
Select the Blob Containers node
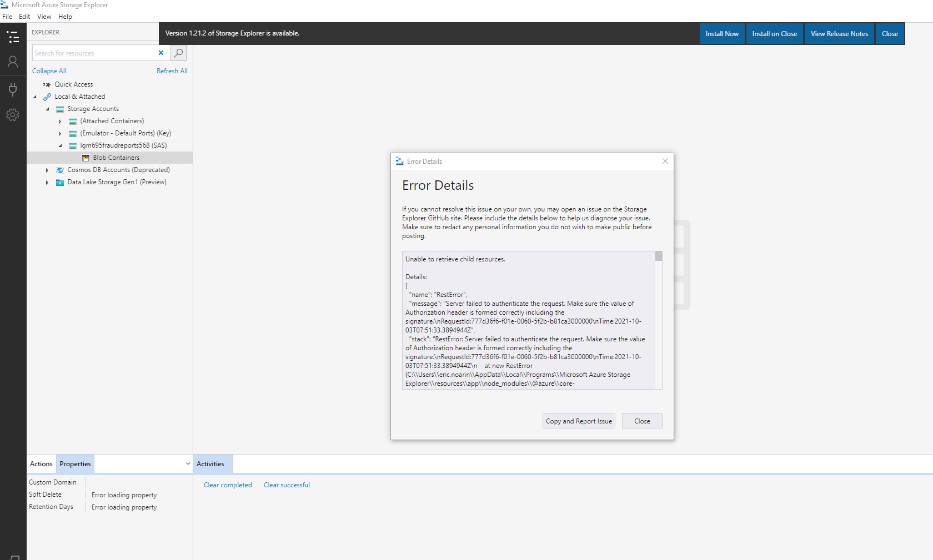pos(116,158)
